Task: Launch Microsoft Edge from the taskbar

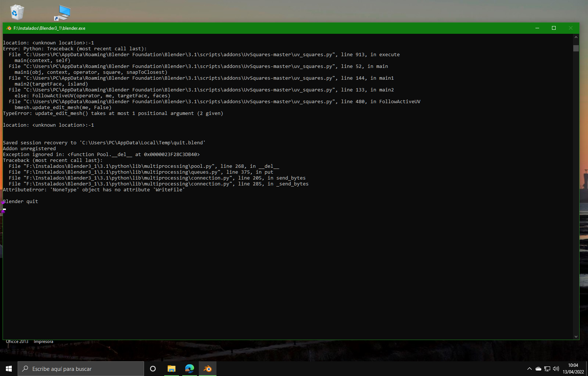Action: point(189,369)
